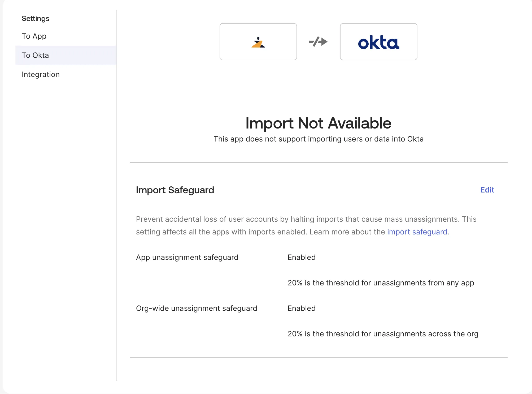Click the 'does not support importing' subtitle
The image size is (532, 394).
coord(318,139)
